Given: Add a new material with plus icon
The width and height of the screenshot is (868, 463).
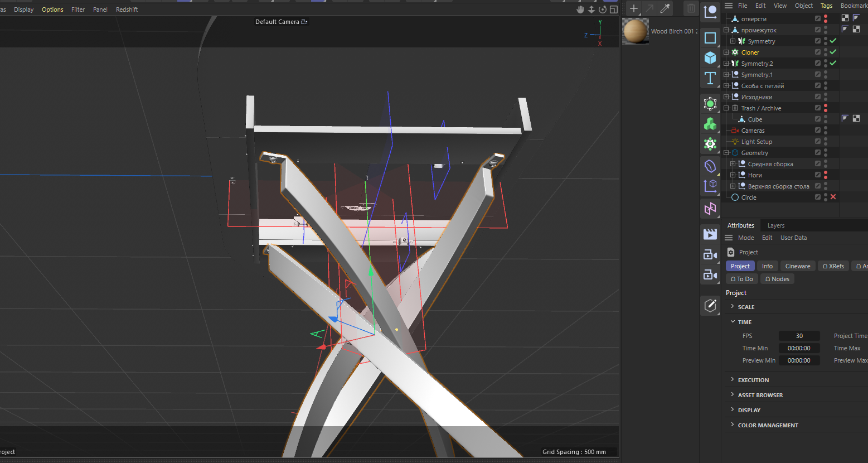Looking at the screenshot, I should coord(634,8).
